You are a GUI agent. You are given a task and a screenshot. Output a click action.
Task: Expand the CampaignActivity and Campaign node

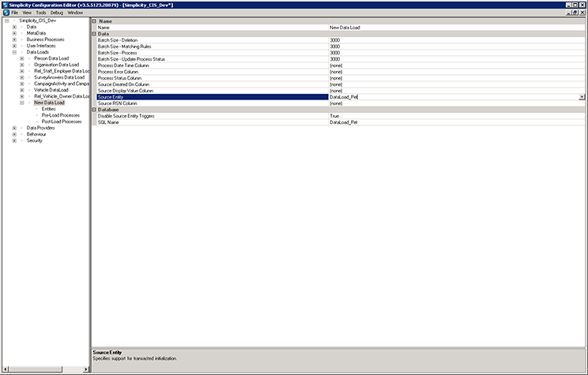22,84
